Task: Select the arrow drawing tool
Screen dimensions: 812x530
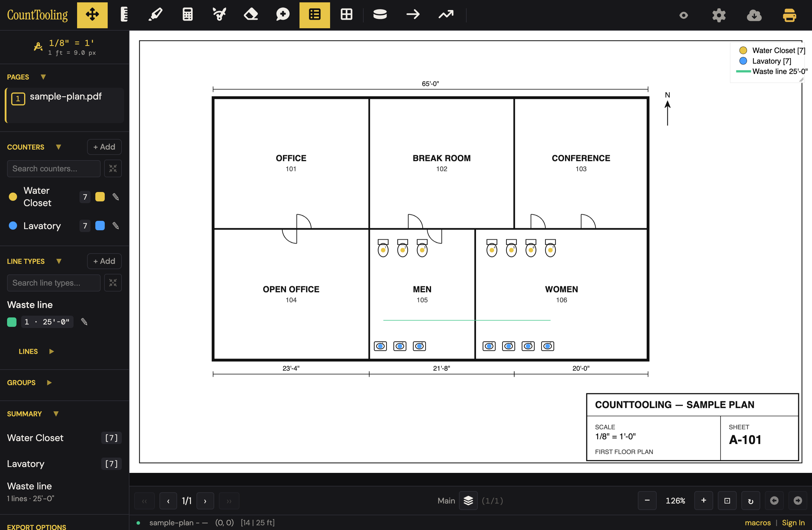Action: point(413,15)
